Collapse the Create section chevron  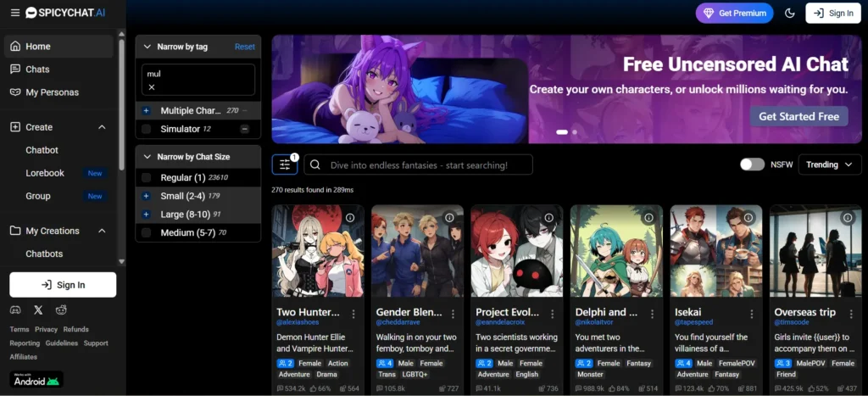pos(102,127)
